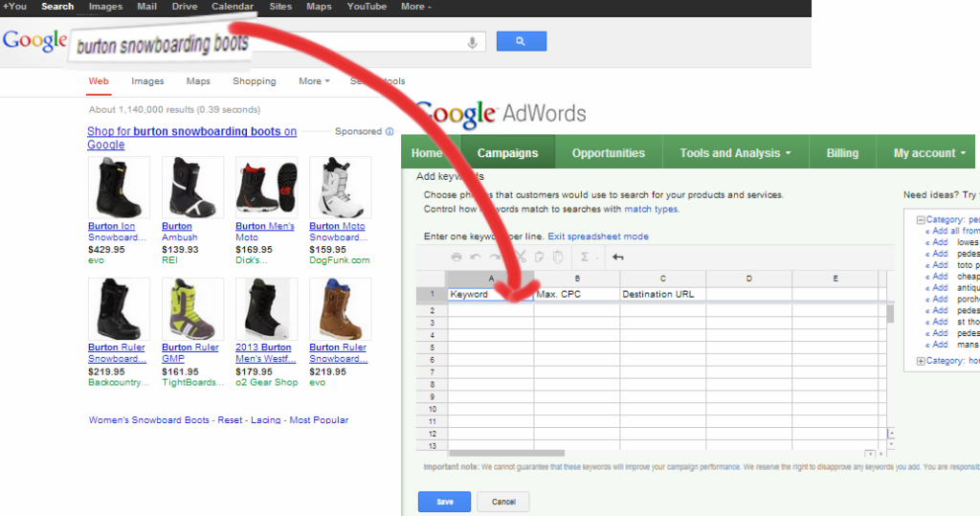Open the Billing tab in AdWords
This screenshot has width=980, height=516.
coord(842,153)
